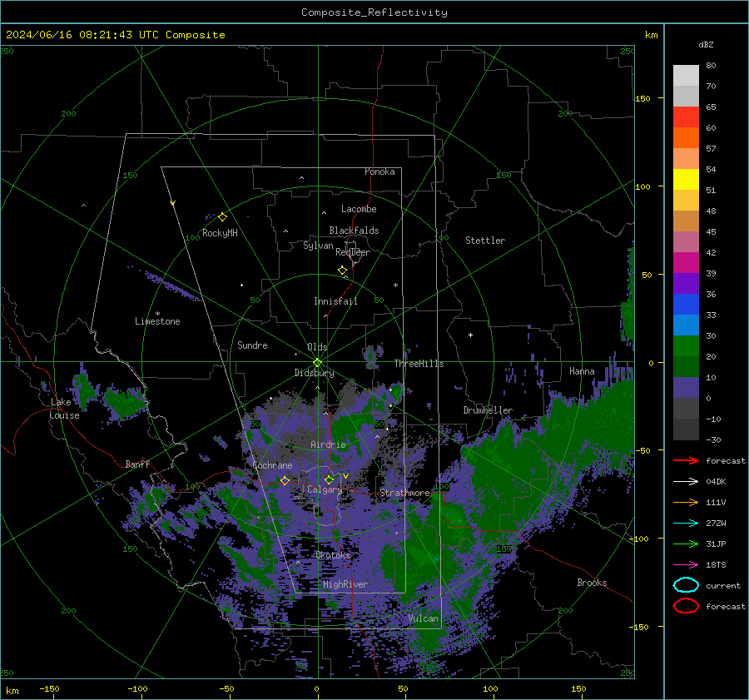
Task: Click the red forecast ellipse icon
Action: click(686, 606)
